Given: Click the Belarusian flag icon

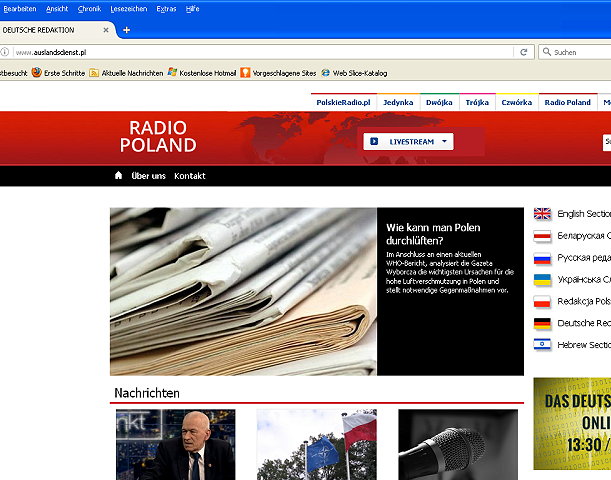Looking at the screenshot, I should click(542, 236).
